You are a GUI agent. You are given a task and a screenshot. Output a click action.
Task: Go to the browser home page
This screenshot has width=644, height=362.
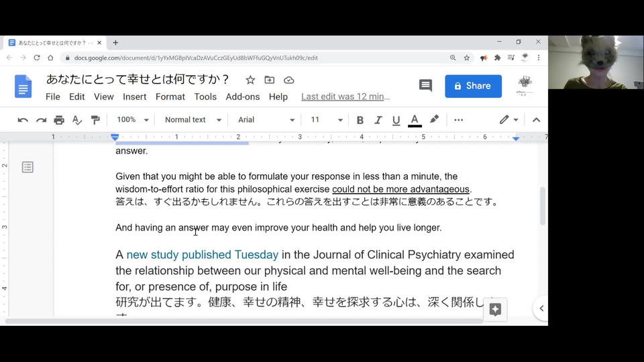[x=50, y=58]
